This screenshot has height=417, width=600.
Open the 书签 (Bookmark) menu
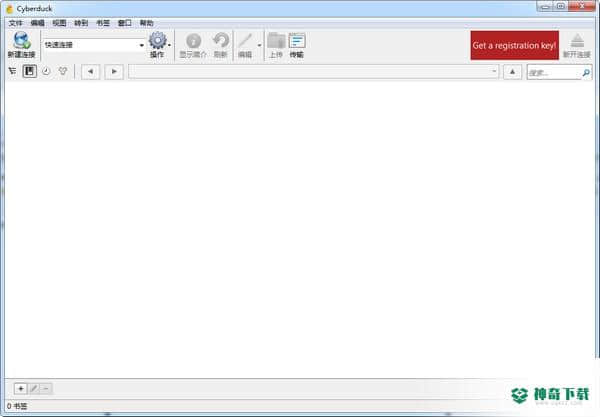(103, 23)
